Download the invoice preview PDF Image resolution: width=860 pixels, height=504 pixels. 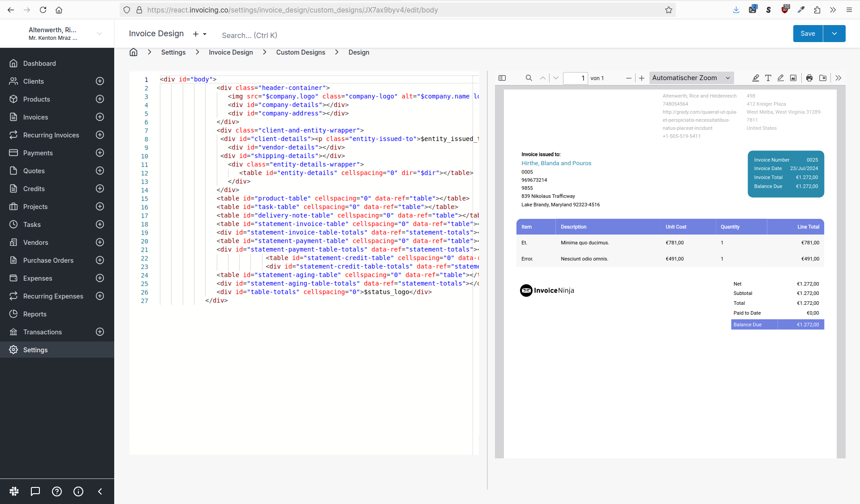tap(823, 78)
